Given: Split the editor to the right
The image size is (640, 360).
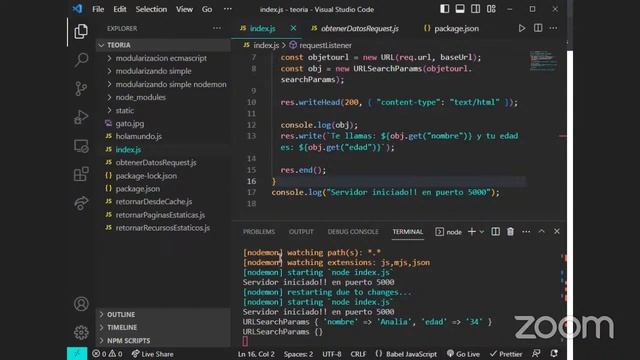Looking at the screenshot, I should pos(538,28).
